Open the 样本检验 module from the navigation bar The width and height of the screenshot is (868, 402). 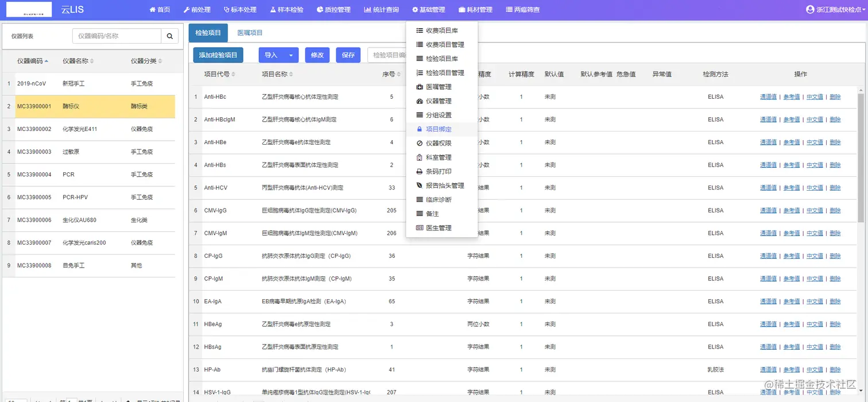click(286, 9)
